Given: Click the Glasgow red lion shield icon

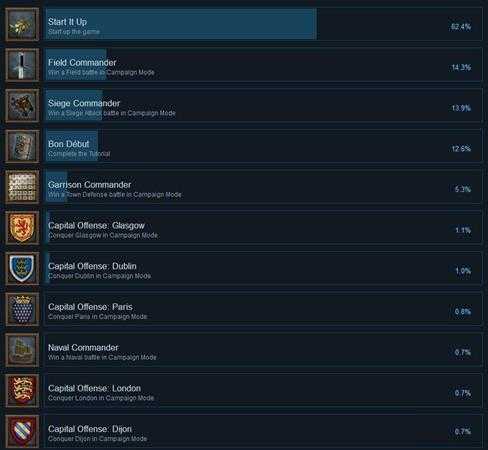Looking at the screenshot, I should 22,228.
